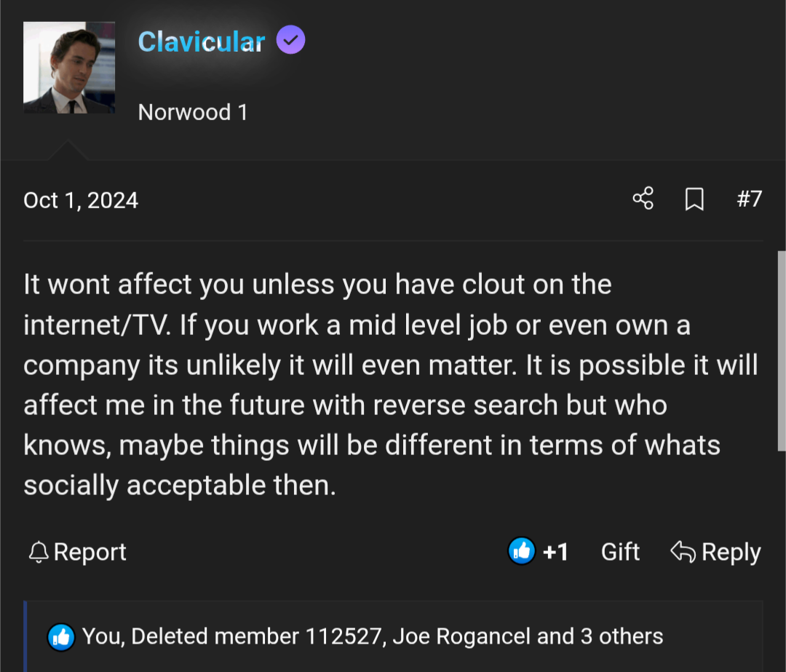Click the Norwood 1 user title
The height and width of the screenshot is (672, 786).
tap(192, 112)
